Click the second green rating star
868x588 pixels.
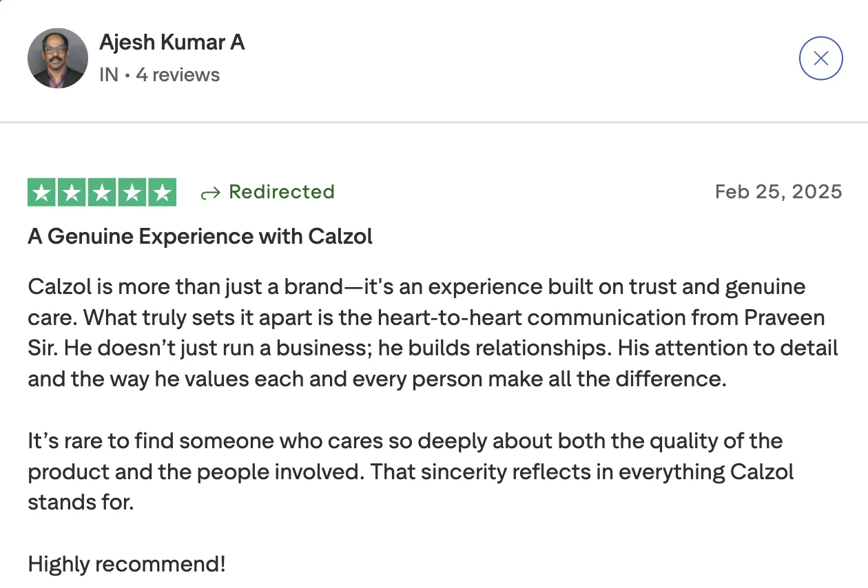click(x=72, y=192)
